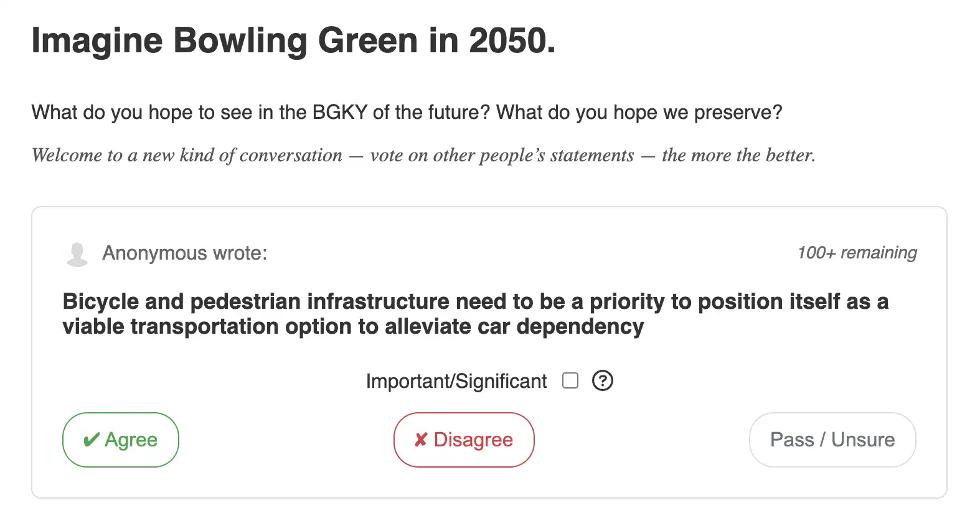Click the green checkmark icon in Agree
This screenshot has height=523, width=980.
(x=91, y=440)
